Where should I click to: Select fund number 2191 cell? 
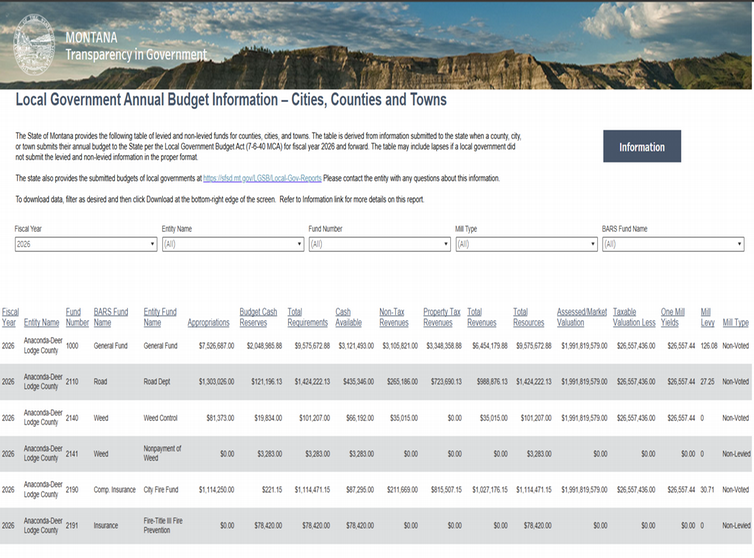point(72,525)
